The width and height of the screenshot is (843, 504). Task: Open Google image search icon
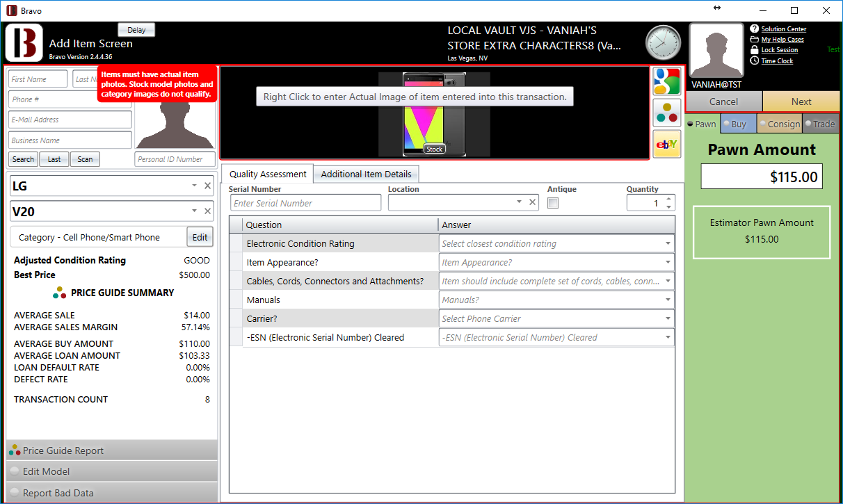(666, 81)
